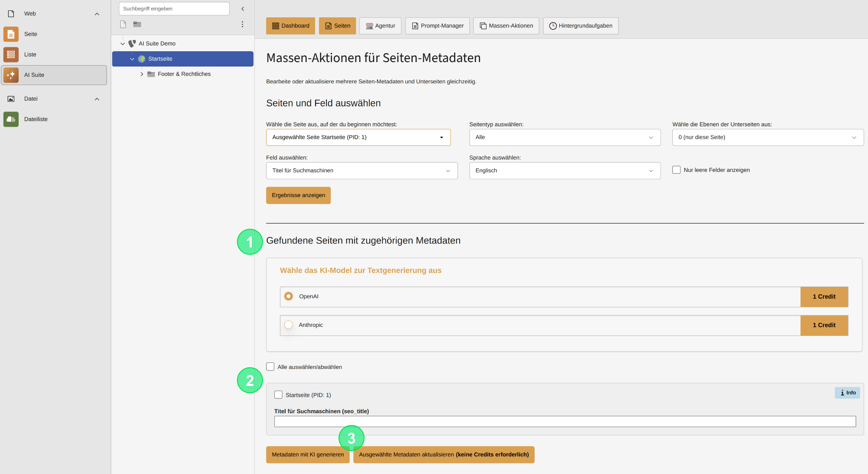Open the start page selection dropdown
The width and height of the screenshot is (868, 474).
coord(358,137)
